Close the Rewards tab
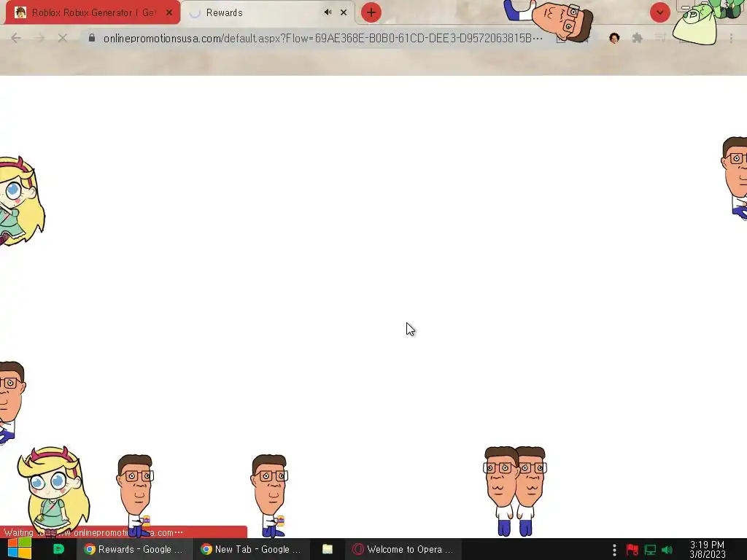The height and width of the screenshot is (560, 747). click(x=344, y=12)
